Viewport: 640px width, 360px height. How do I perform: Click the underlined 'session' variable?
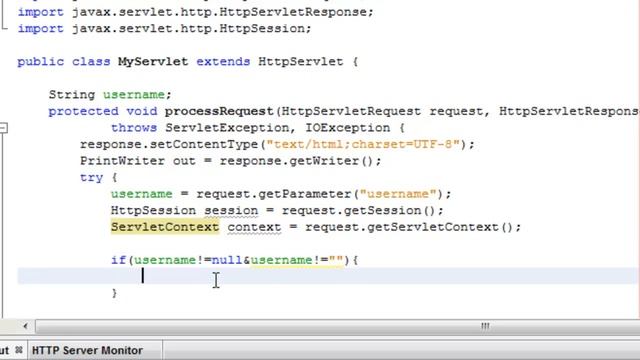click(231, 211)
